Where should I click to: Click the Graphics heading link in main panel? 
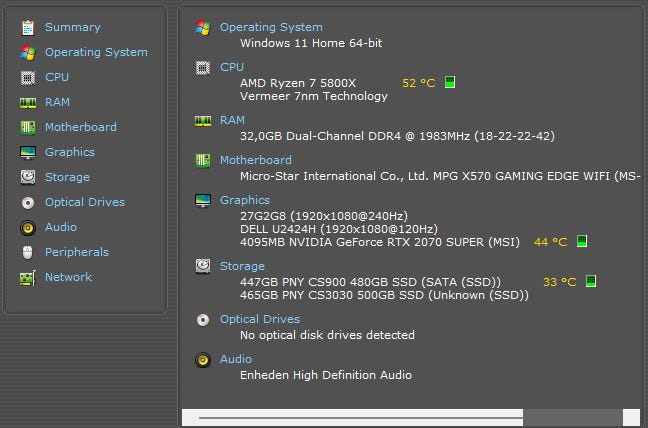tap(245, 200)
